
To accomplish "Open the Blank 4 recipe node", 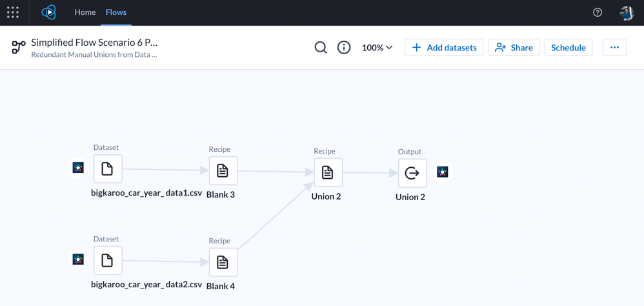I will 223,263.
